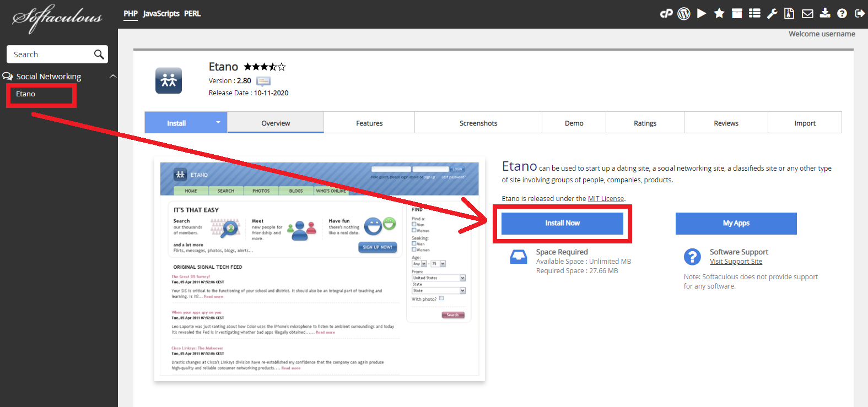Click the search magnifier icon
The width and height of the screenshot is (868, 407).
pos(99,55)
